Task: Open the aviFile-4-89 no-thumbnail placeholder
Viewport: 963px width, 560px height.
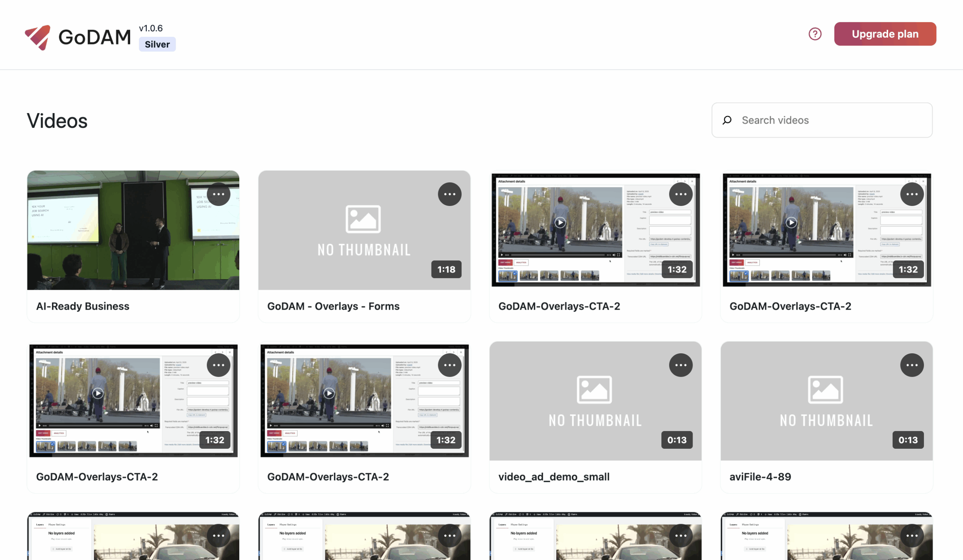Action: click(x=826, y=401)
